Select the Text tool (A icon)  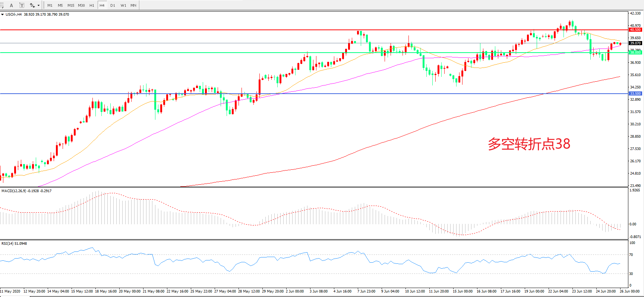coord(12,5)
